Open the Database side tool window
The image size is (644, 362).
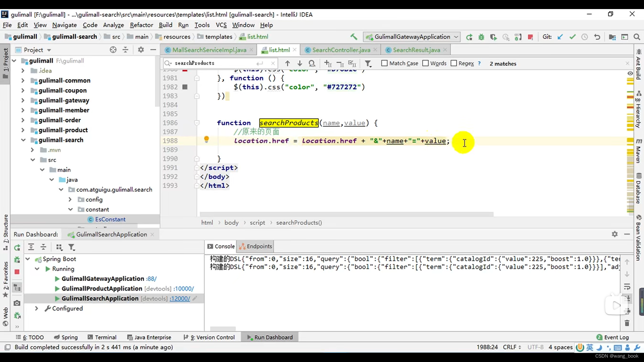click(x=639, y=188)
